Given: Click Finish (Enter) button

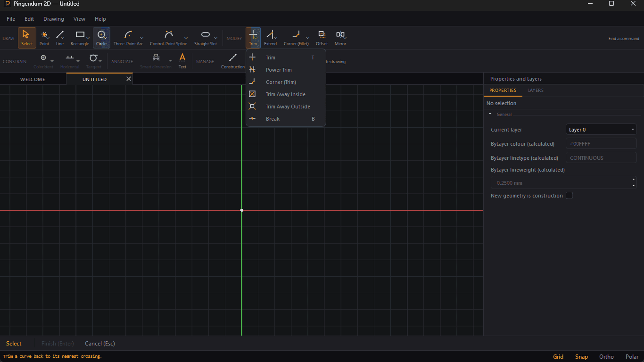Looking at the screenshot, I should tap(58, 344).
